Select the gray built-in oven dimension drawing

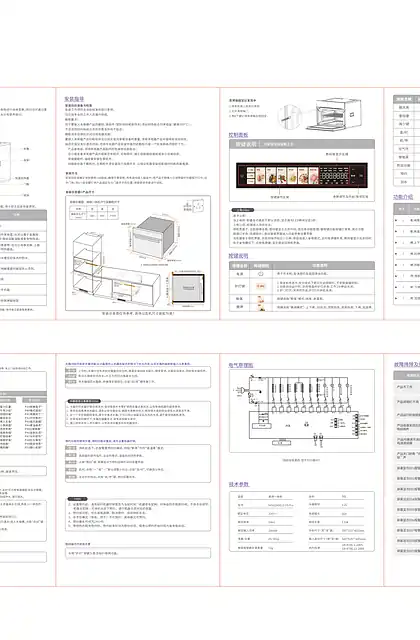coord(154,240)
